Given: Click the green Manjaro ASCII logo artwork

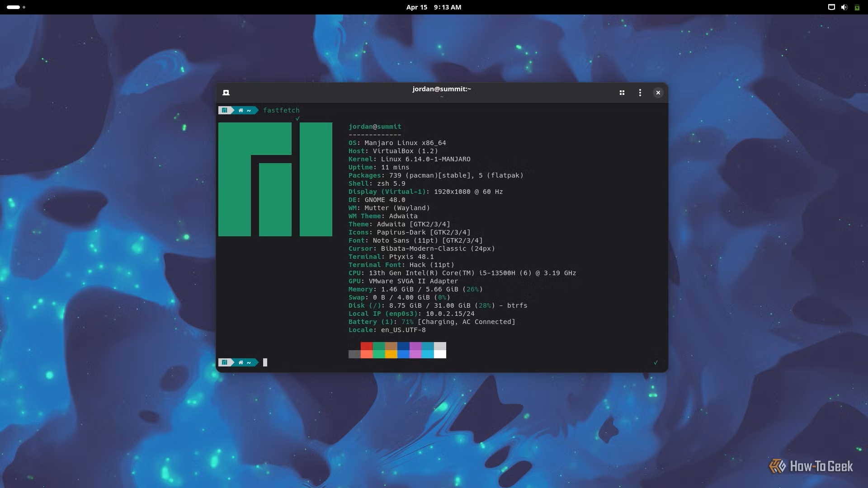Looking at the screenshot, I should pos(276,179).
